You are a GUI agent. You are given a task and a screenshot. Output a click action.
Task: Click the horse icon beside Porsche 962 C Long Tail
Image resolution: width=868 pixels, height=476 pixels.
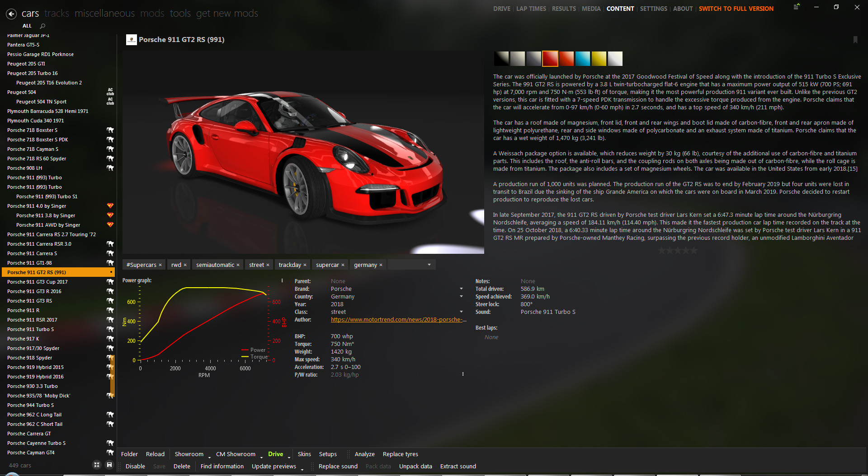[110, 415]
